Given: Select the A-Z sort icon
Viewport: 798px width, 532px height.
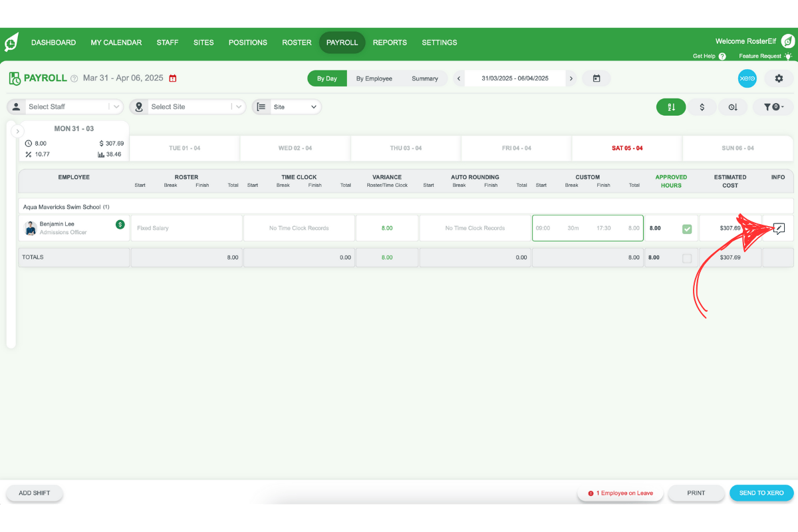Looking at the screenshot, I should pyautogui.click(x=670, y=106).
